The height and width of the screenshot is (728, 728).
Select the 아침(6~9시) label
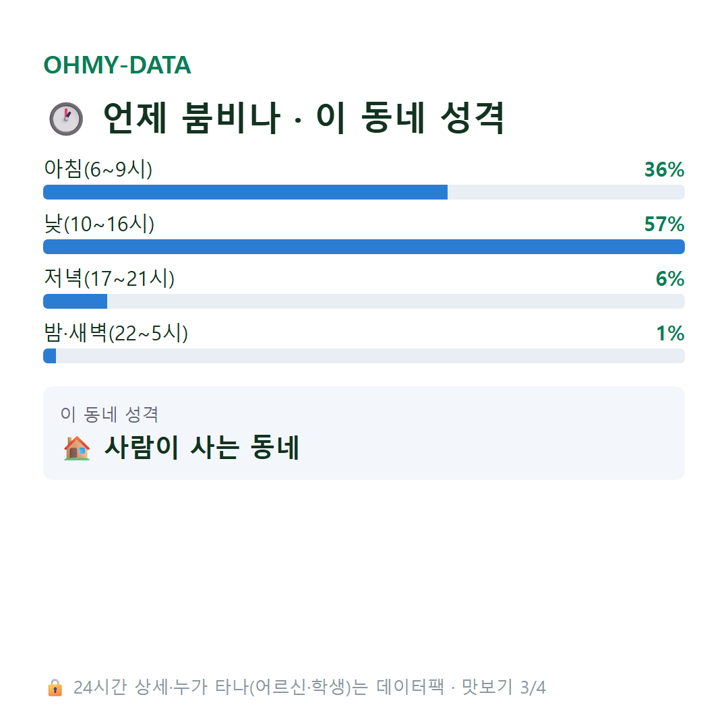[98, 169]
